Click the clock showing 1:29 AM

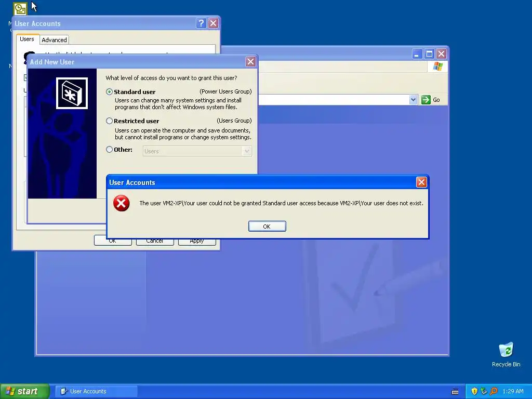513,391
